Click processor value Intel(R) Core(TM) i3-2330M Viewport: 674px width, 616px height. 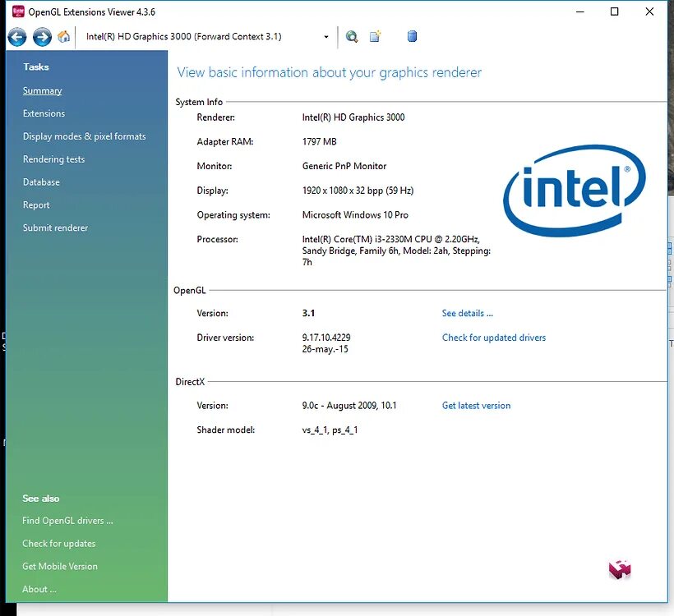click(x=396, y=251)
